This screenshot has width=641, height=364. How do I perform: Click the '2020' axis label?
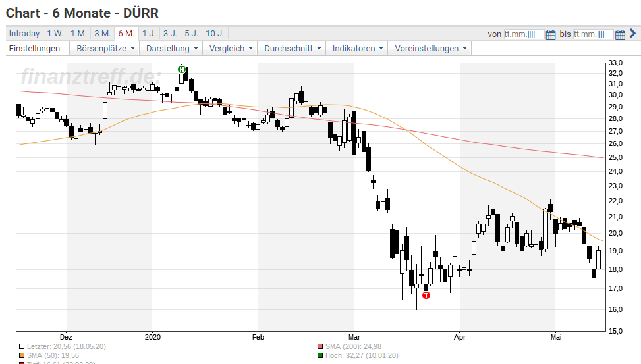click(153, 337)
